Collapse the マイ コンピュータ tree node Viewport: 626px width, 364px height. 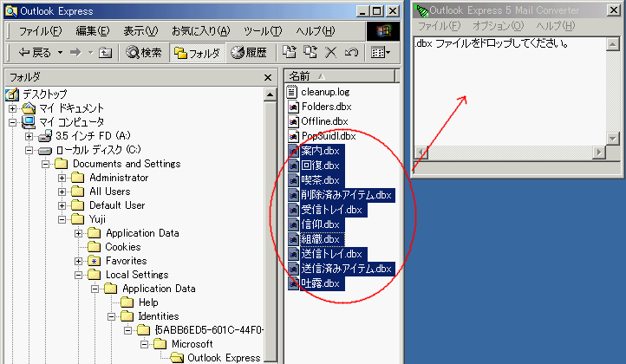point(12,122)
